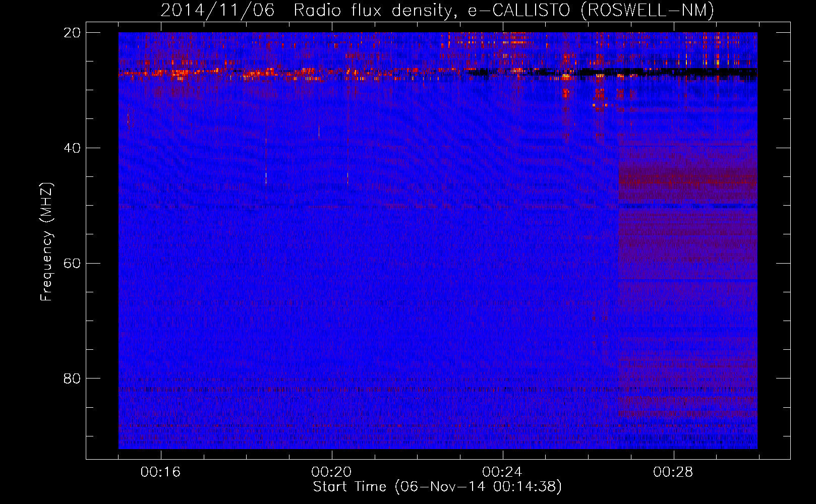Click the "Frequency (MHZ)" y-axis label
816x504 pixels.
pyautogui.click(x=46, y=242)
